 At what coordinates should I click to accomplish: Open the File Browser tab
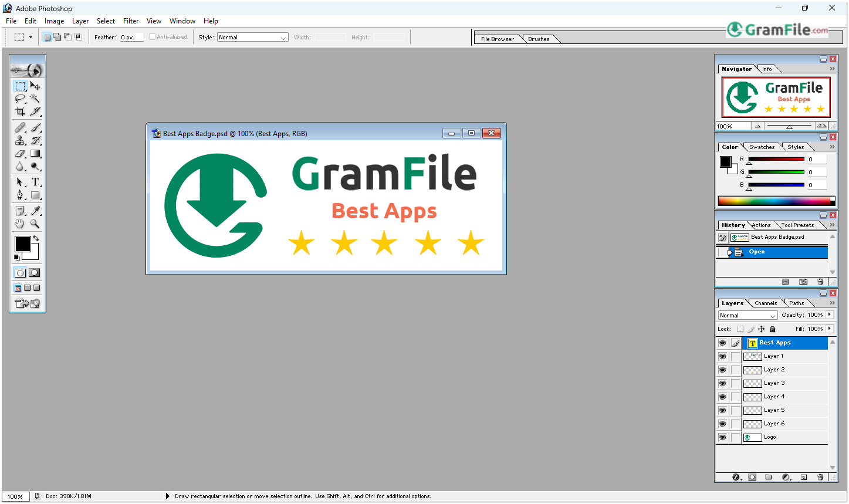[497, 39]
